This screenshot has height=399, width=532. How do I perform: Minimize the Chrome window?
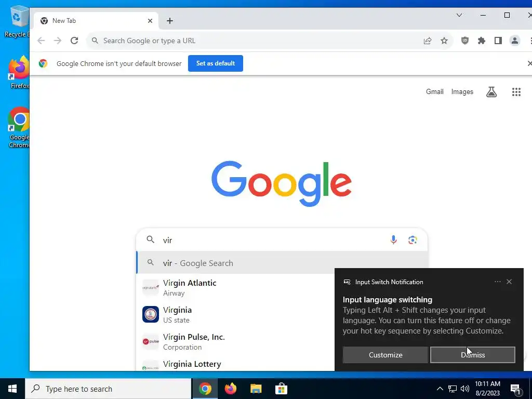coord(483,15)
